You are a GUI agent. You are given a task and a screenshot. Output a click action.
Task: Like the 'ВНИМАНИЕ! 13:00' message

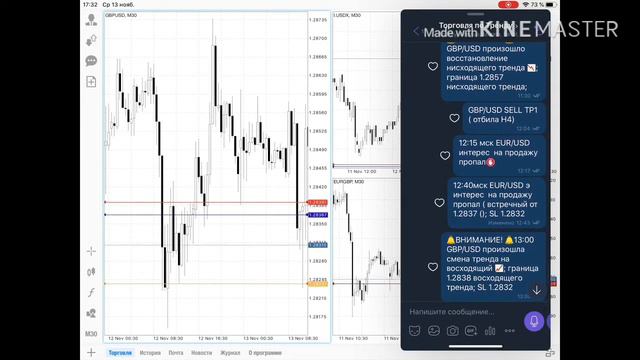(433, 267)
